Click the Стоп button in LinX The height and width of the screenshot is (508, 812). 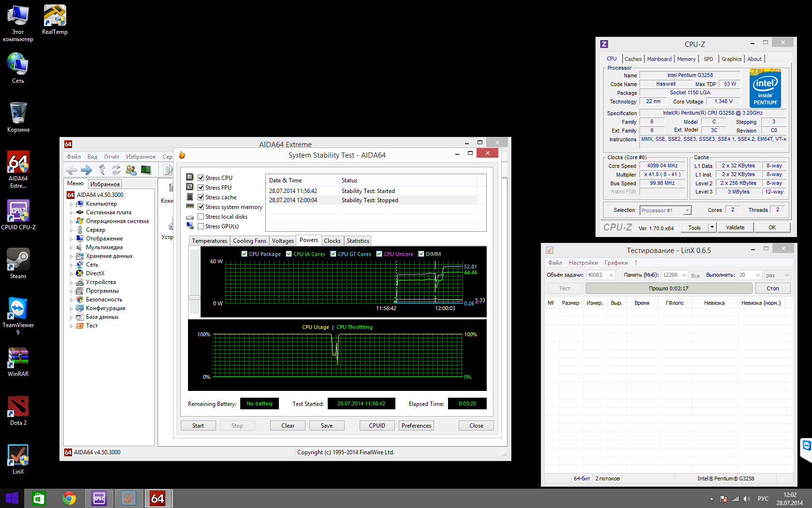tap(772, 288)
